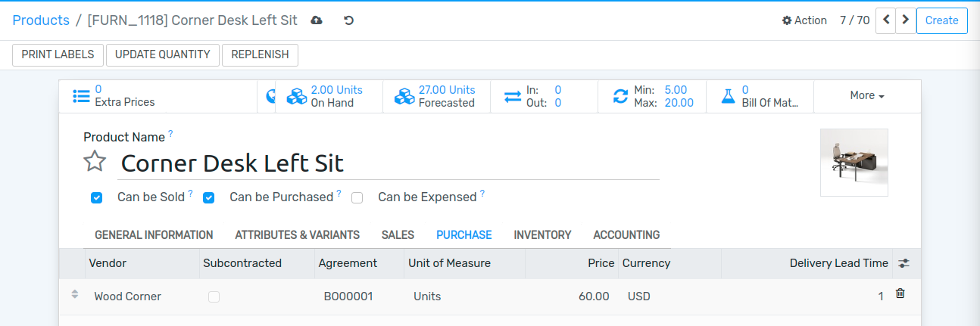The width and height of the screenshot is (980, 326).
Task: Switch to SALES tab
Action: pyautogui.click(x=398, y=235)
